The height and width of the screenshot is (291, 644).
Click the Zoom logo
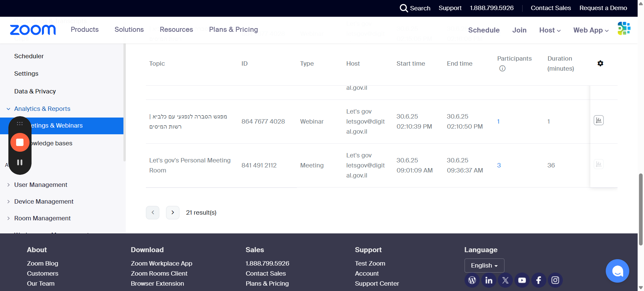tap(33, 30)
